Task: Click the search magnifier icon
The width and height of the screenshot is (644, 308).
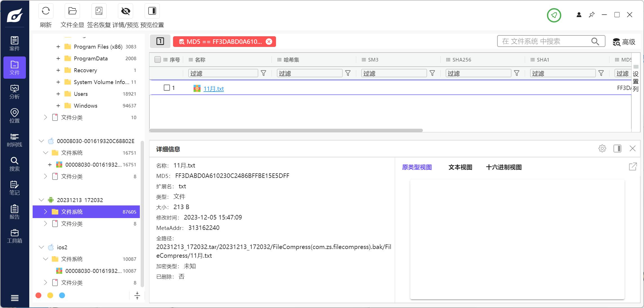Action: tap(595, 41)
